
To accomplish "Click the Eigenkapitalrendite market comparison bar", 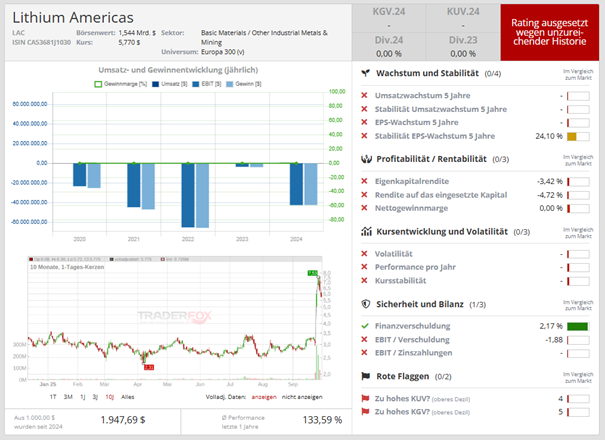I will (x=578, y=182).
